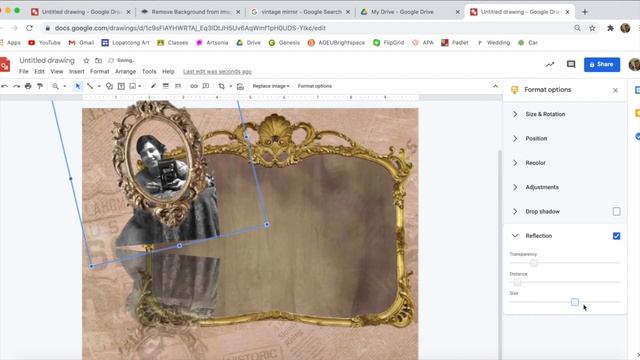Switch to the My Drive - Google Drive tab
This screenshot has height=360, width=640.
pos(409,12)
